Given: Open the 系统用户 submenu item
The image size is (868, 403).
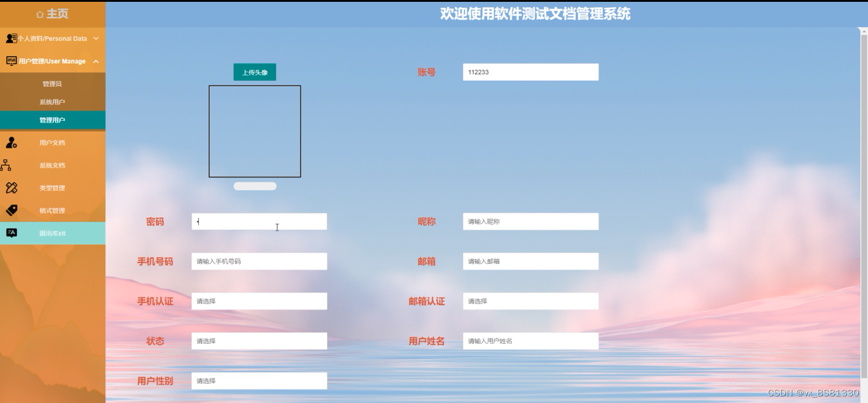Looking at the screenshot, I should click(52, 102).
